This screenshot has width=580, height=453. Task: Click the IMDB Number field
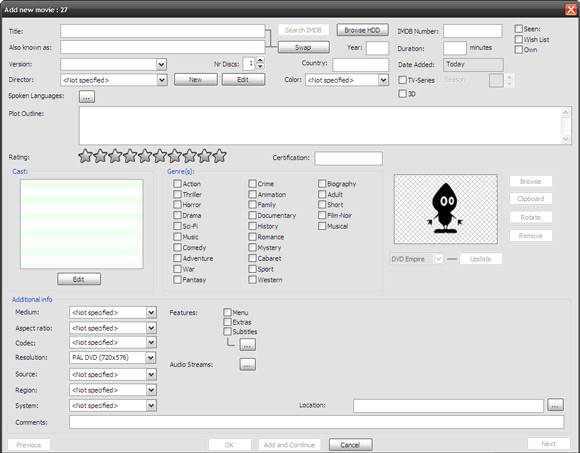click(473, 31)
